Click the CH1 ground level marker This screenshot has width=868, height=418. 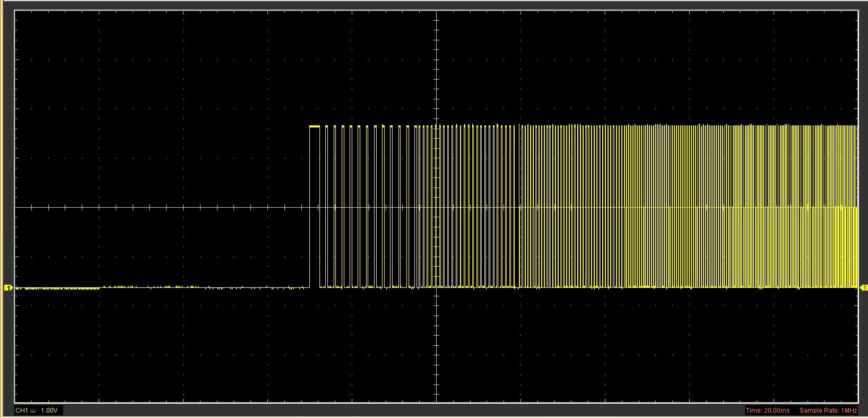pyautogui.click(x=8, y=288)
